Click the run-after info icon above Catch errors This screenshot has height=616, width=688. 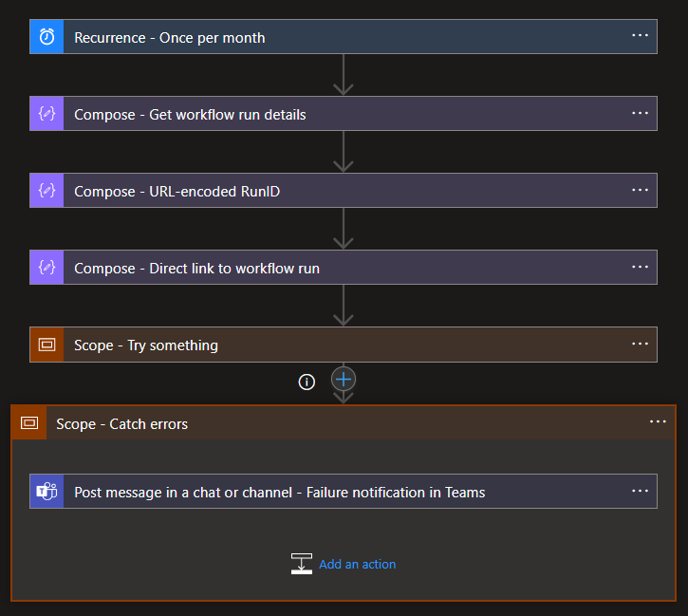pos(307,381)
